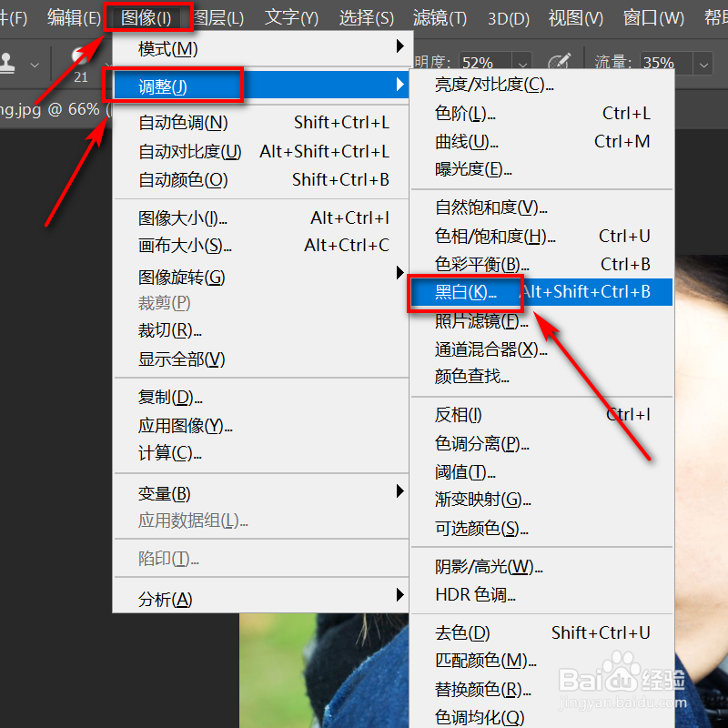728x728 pixels.
Task: Open 图像大小(I) dialog
Action: click(x=261, y=217)
